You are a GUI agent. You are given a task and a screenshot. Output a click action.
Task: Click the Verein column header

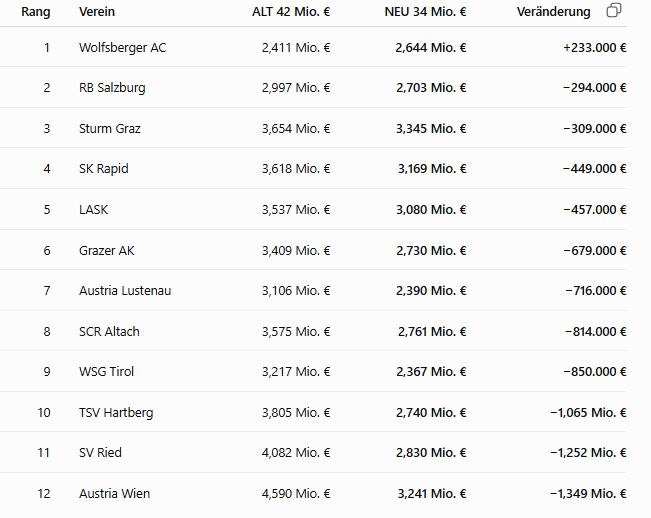coord(97,12)
